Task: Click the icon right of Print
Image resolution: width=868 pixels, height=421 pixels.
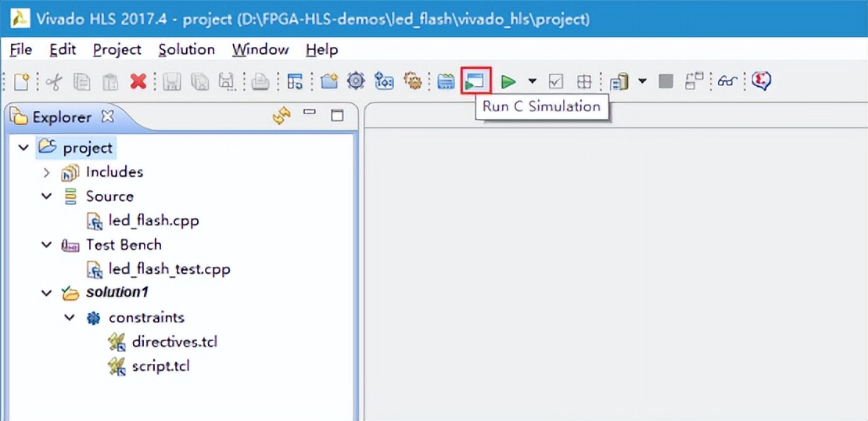Action: [x=295, y=82]
